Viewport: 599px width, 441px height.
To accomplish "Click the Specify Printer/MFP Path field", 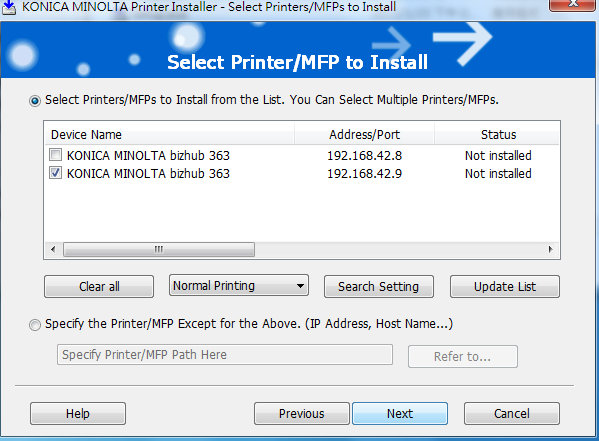I will (x=225, y=355).
